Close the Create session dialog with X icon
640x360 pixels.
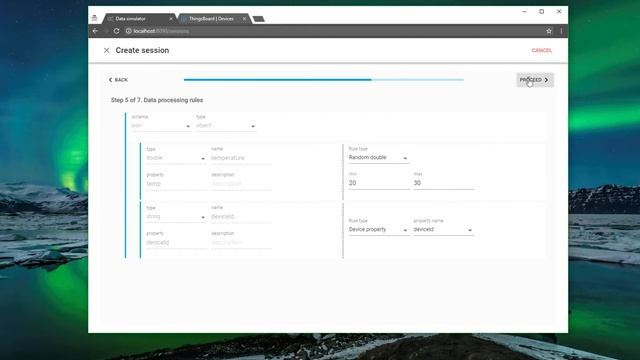pyautogui.click(x=107, y=50)
